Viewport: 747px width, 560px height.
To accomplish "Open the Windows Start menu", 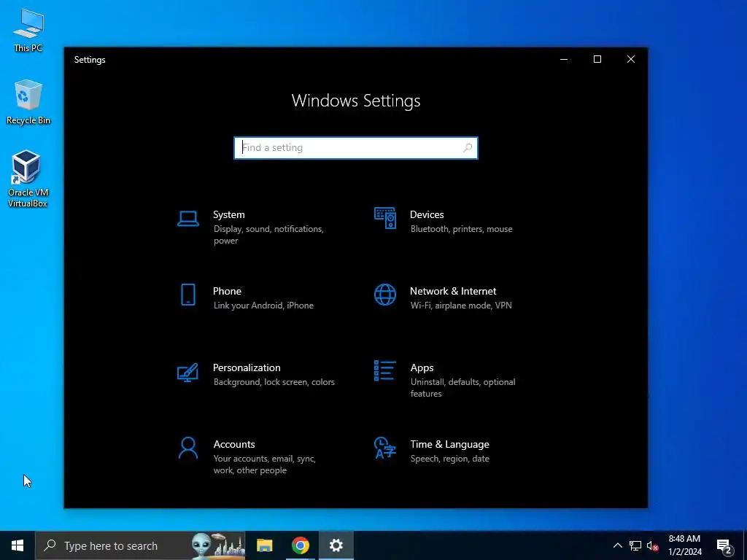I will point(18,545).
